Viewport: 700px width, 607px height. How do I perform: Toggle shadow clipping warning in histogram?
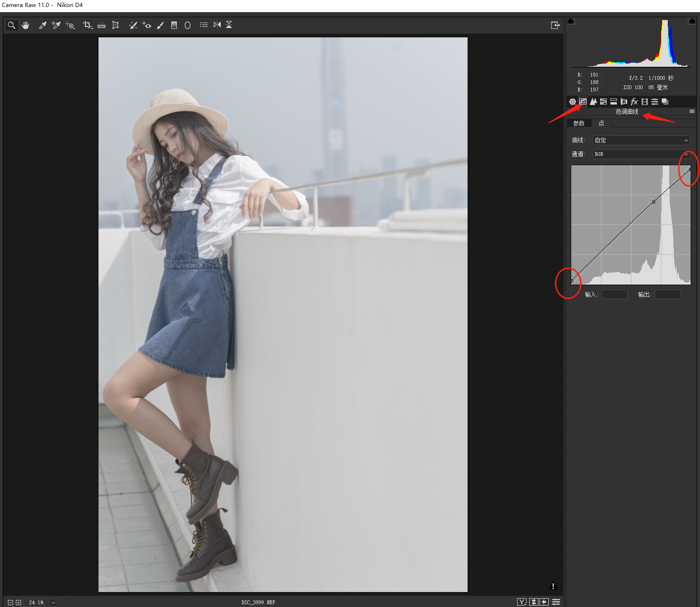click(x=571, y=21)
